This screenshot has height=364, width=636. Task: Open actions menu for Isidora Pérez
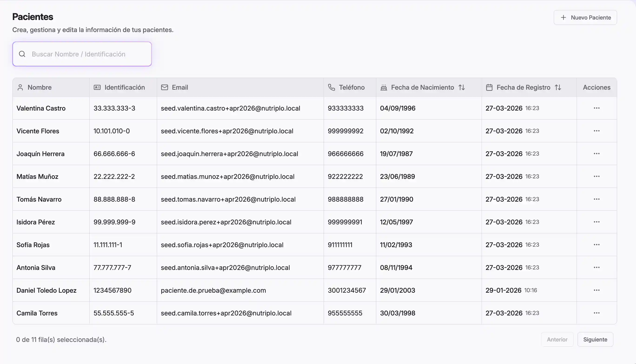[x=596, y=222]
